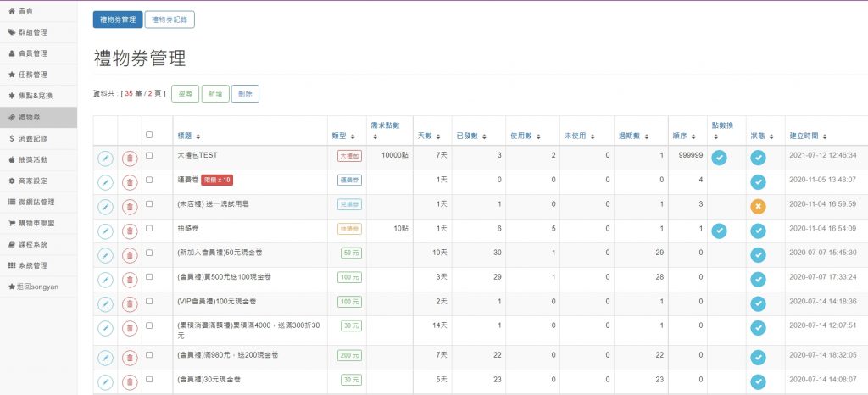Select the checkbox for (新加入會員禮)50元現金卷
The height and width of the screenshot is (395, 868).
pos(150,253)
